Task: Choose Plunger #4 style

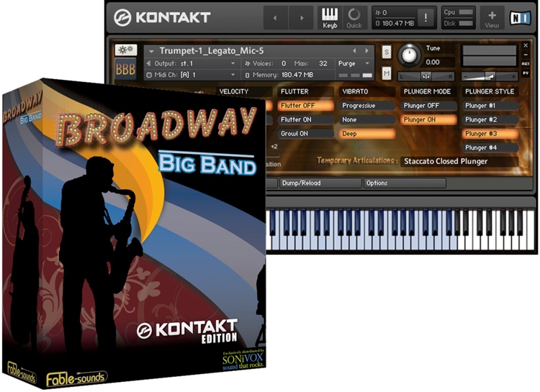Action: (x=490, y=147)
